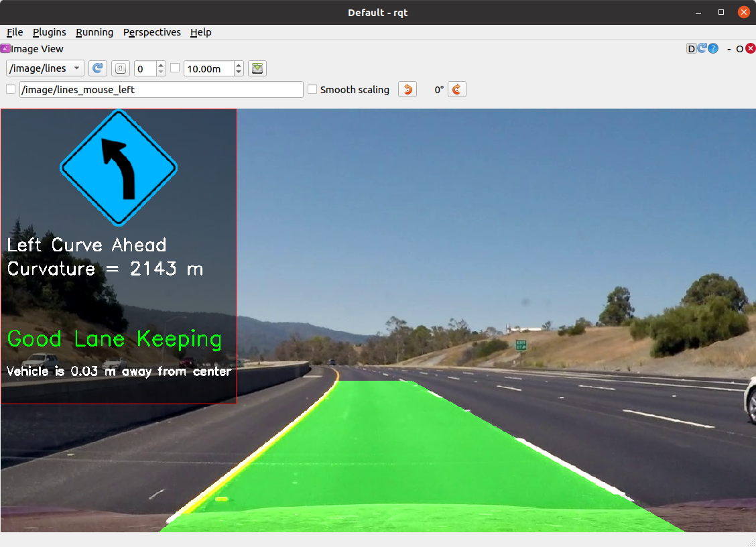Click the Image View plugin icon
The width and height of the screenshot is (756, 547).
pos(5,48)
